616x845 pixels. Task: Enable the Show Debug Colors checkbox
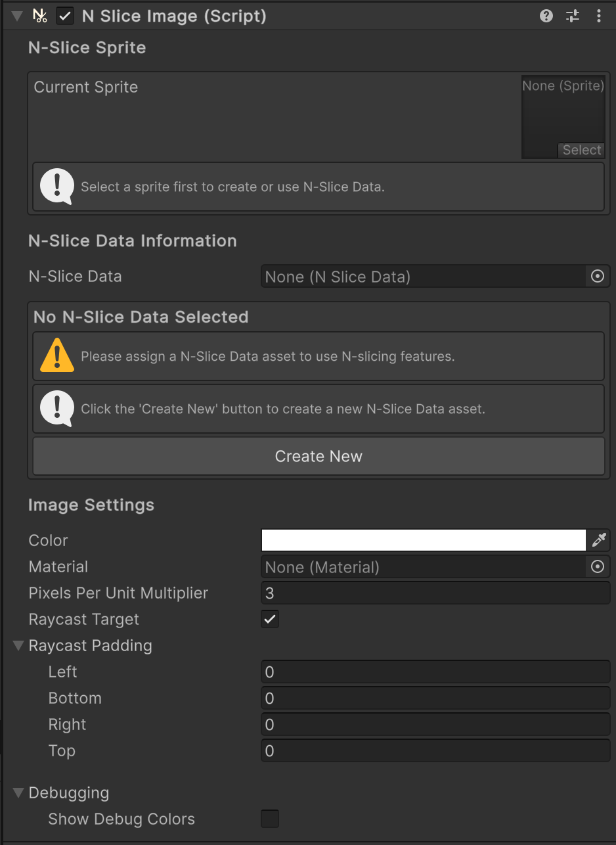(x=270, y=819)
